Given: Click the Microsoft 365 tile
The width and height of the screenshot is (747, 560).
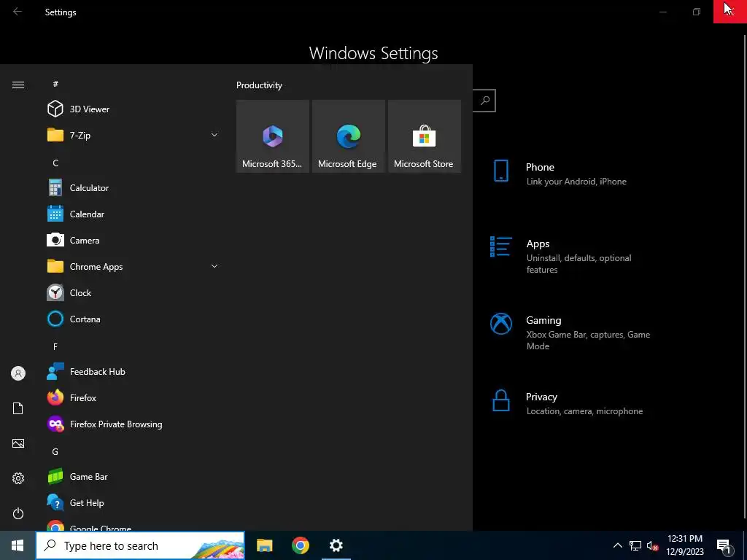Looking at the screenshot, I should (x=273, y=136).
